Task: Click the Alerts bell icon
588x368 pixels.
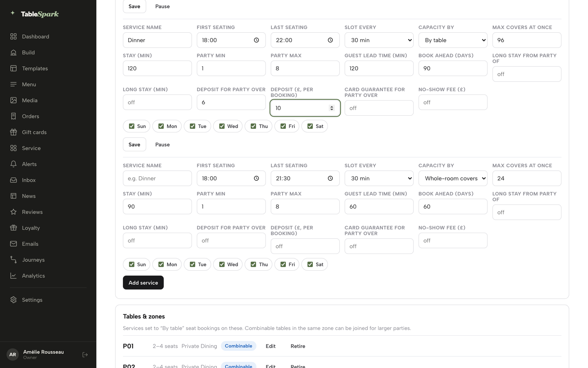Action: 13,164
